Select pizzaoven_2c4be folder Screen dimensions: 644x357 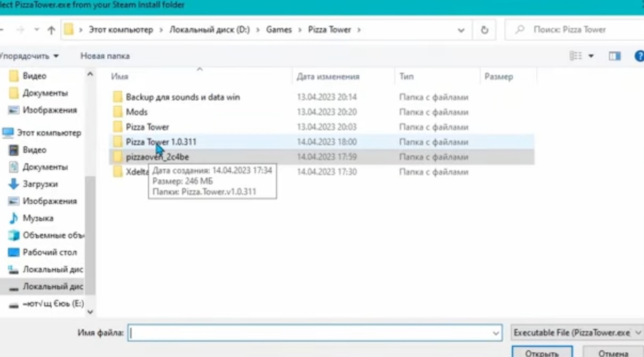[x=322, y=157]
